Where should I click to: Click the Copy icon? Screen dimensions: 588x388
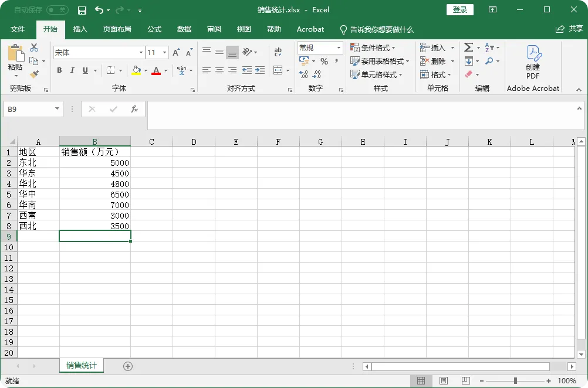(34, 61)
